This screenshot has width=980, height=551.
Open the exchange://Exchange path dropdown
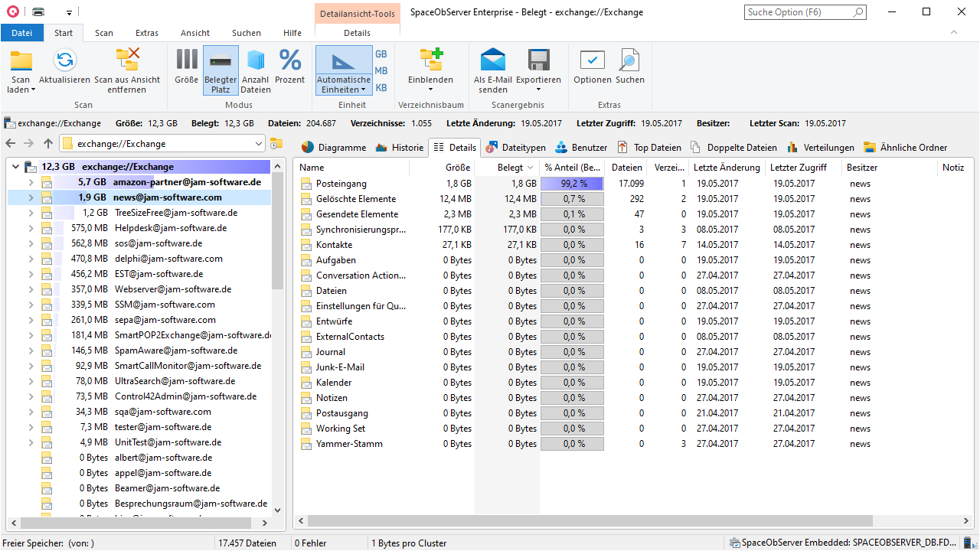point(259,144)
